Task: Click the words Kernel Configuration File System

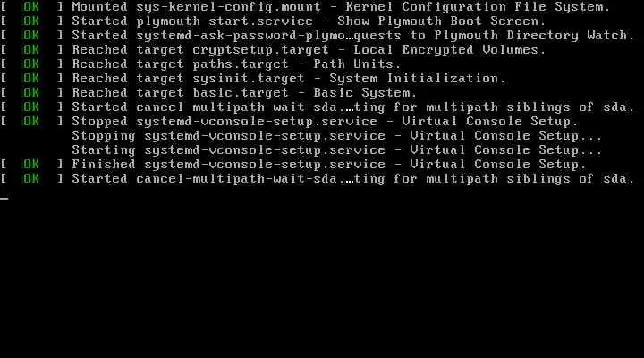Action: [x=478, y=7]
